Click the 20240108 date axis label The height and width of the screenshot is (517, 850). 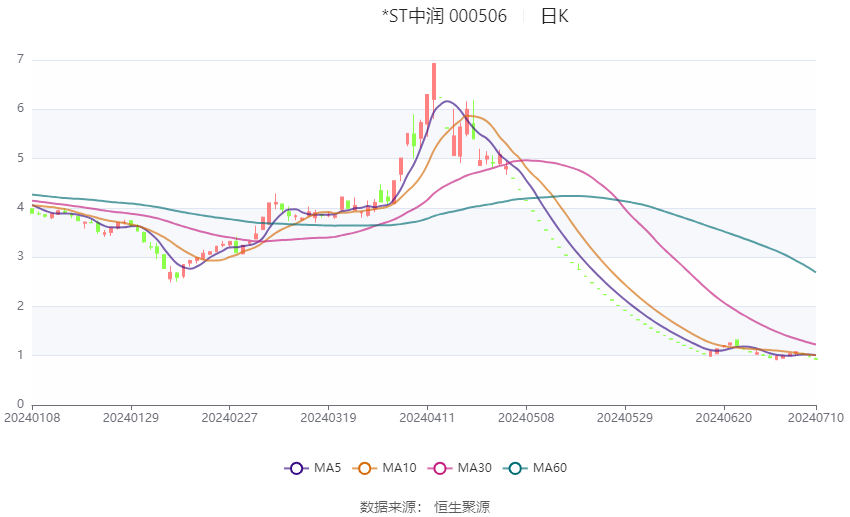click(x=32, y=418)
